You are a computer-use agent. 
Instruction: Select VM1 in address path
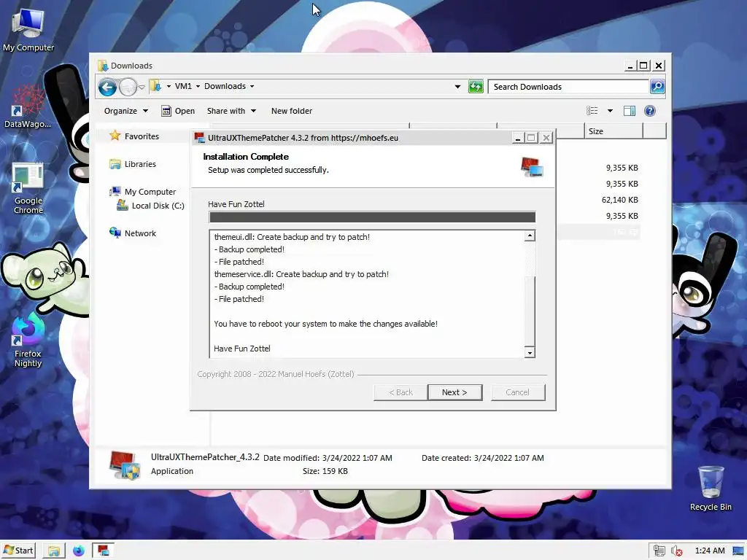[x=183, y=86]
